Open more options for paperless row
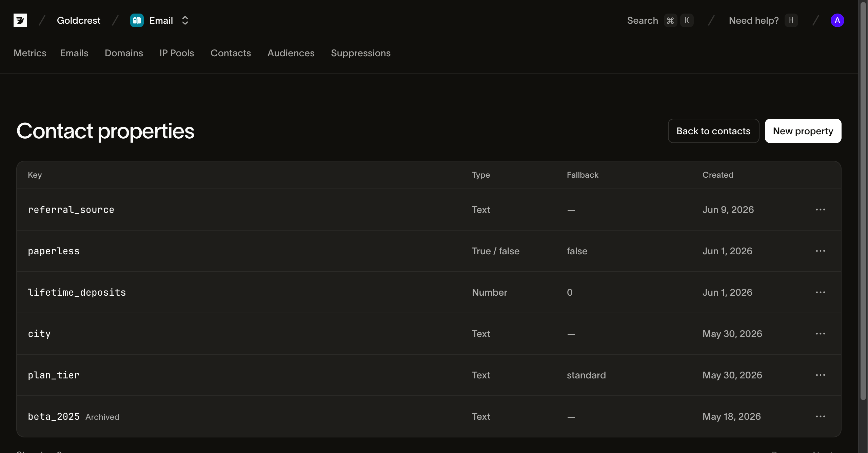Image resolution: width=868 pixels, height=453 pixels. click(x=821, y=251)
